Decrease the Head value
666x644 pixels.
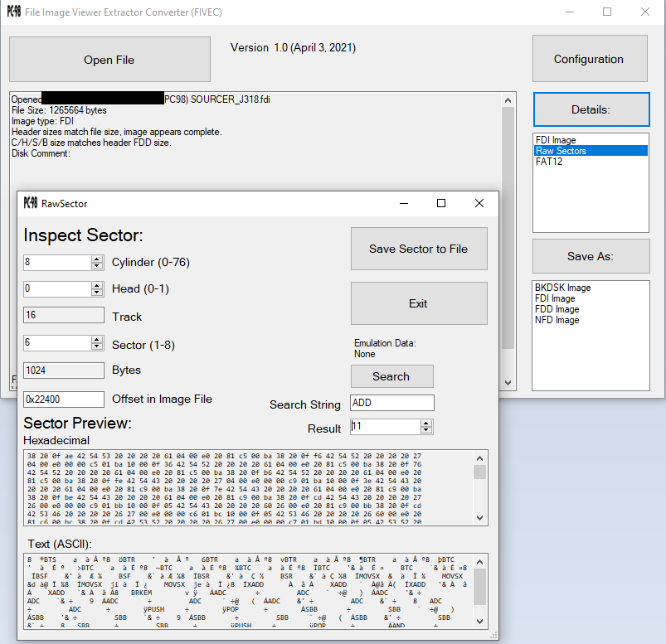click(97, 293)
